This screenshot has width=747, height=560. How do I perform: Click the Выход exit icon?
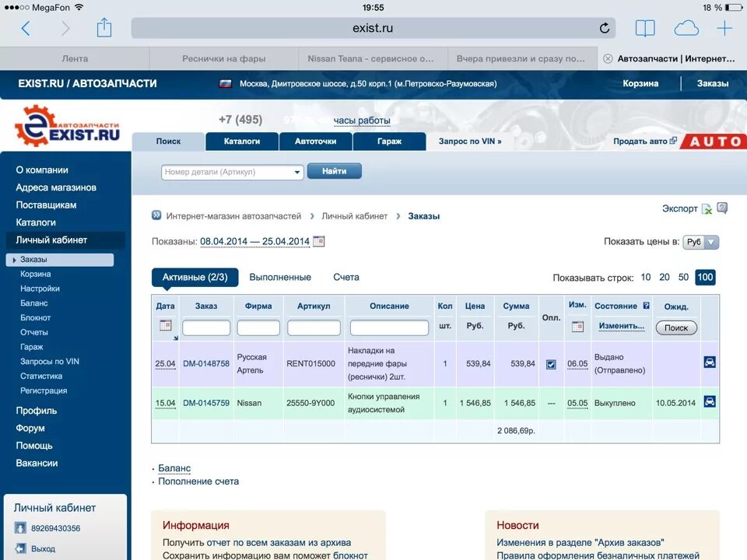coord(20,548)
